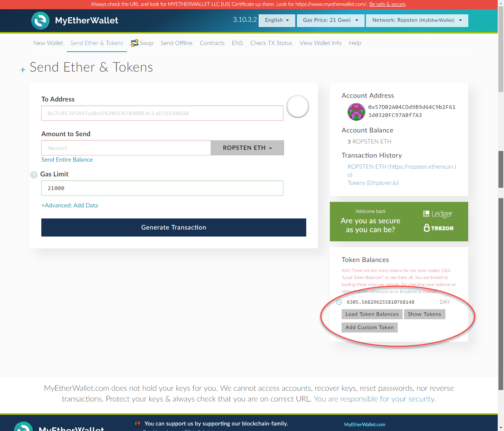The width and height of the screenshot is (504, 431).
Task: Click the 'Are you as secure as you can be?' banner text
Action: click(x=370, y=225)
